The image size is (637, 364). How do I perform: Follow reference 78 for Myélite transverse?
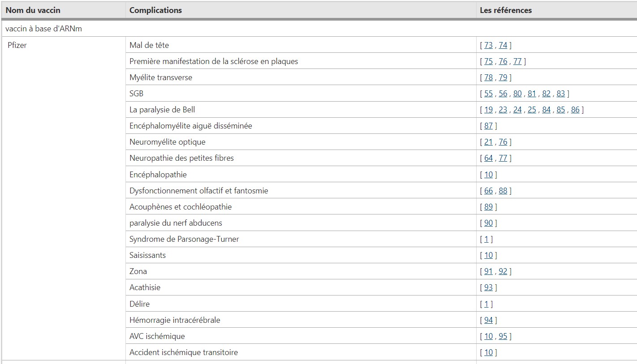click(x=488, y=77)
